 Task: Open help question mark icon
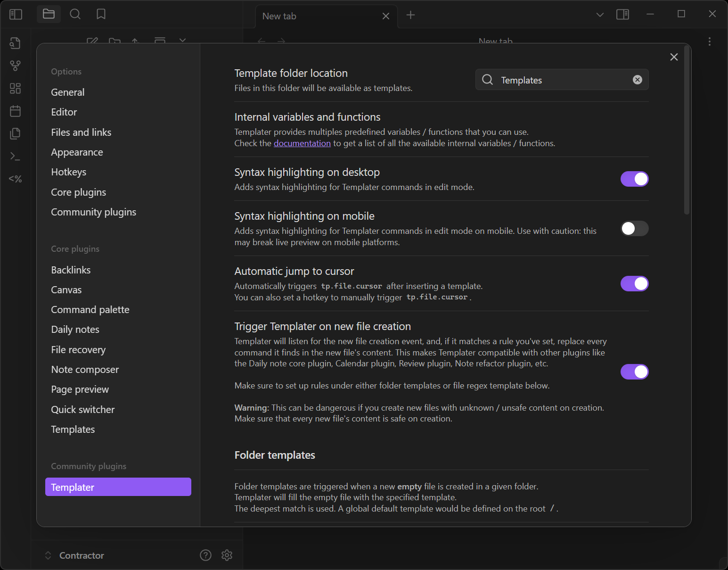click(x=205, y=555)
